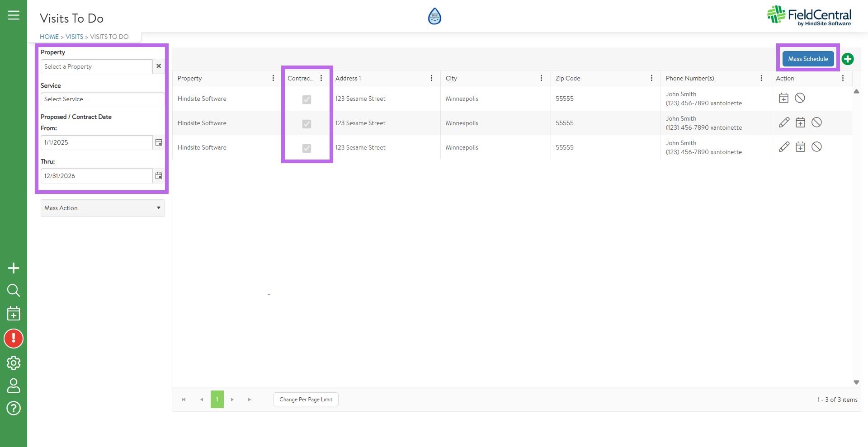This screenshot has width=868, height=447.
Task: Click the schedule calendar icon in first row
Action: point(783,98)
